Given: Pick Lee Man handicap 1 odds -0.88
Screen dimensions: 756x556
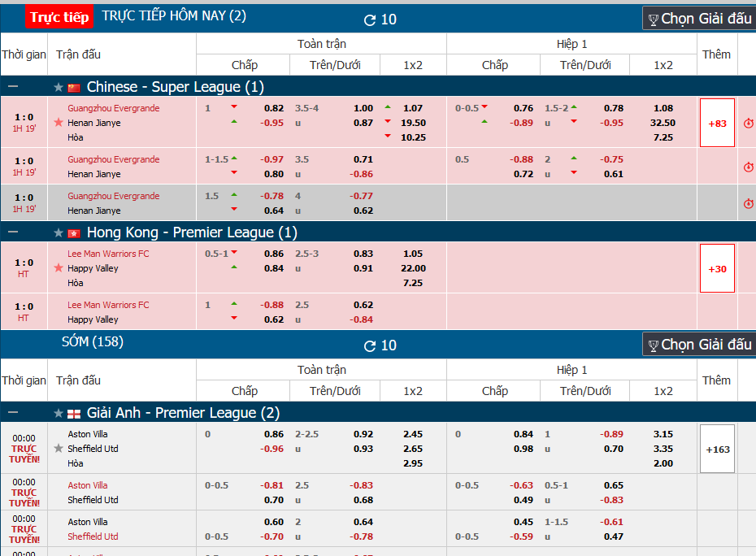Looking at the screenshot, I should click(x=272, y=306).
